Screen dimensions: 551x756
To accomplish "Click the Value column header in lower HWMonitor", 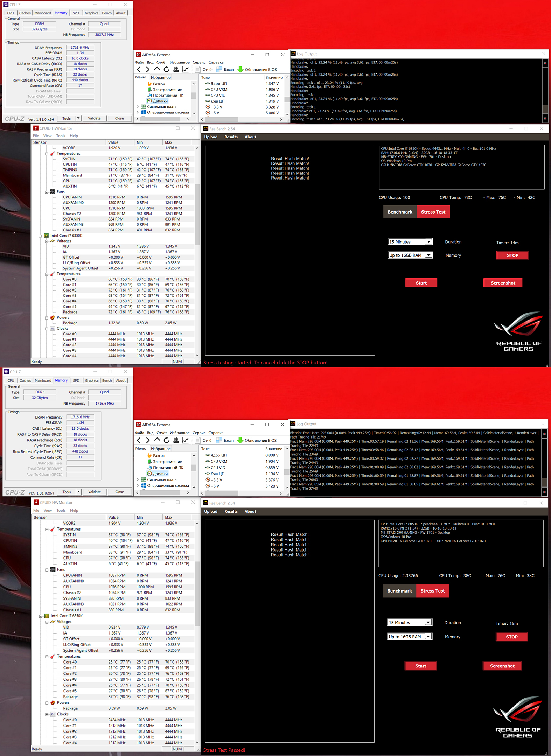I will click(120, 517).
